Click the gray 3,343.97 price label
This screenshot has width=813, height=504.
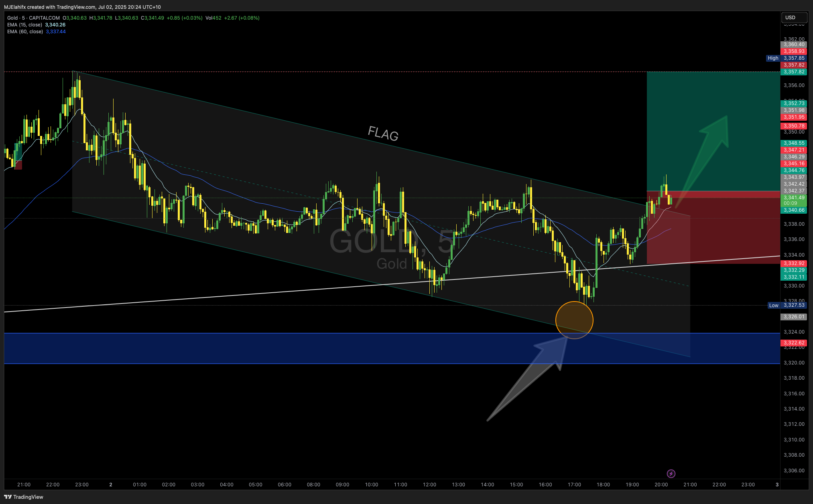(794, 177)
